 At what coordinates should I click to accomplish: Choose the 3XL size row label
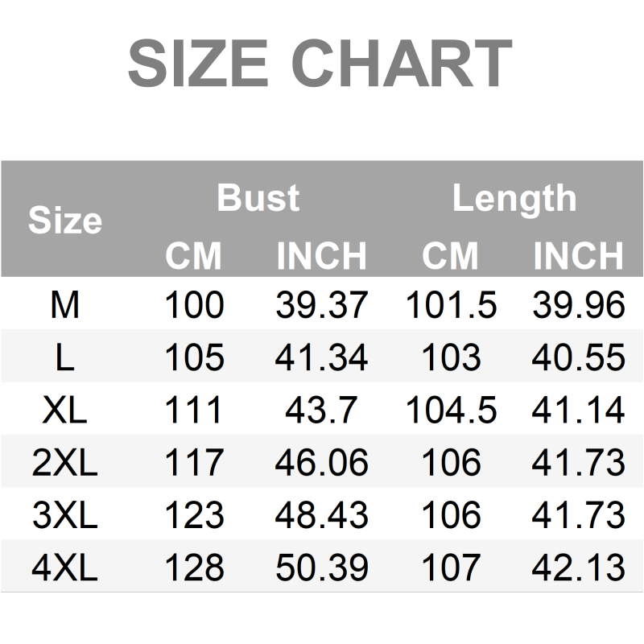click(65, 515)
